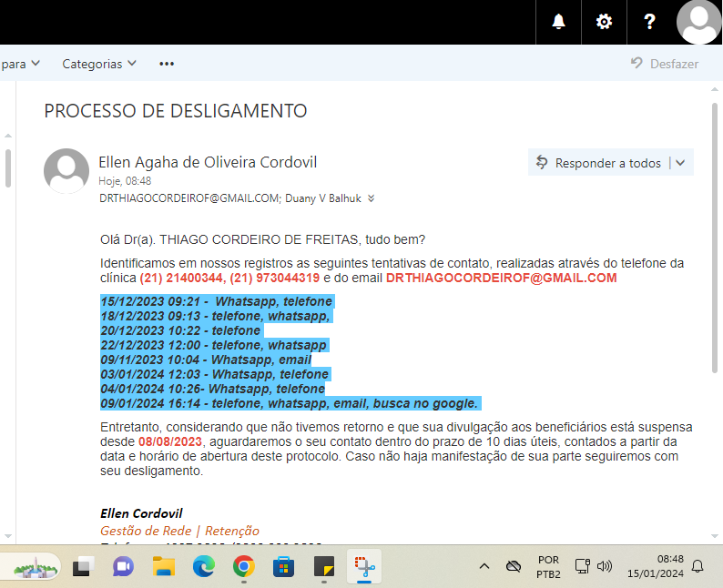Open File Explorer from taskbar
This screenshot has width=723, height=588.
(x=164, y=567)
